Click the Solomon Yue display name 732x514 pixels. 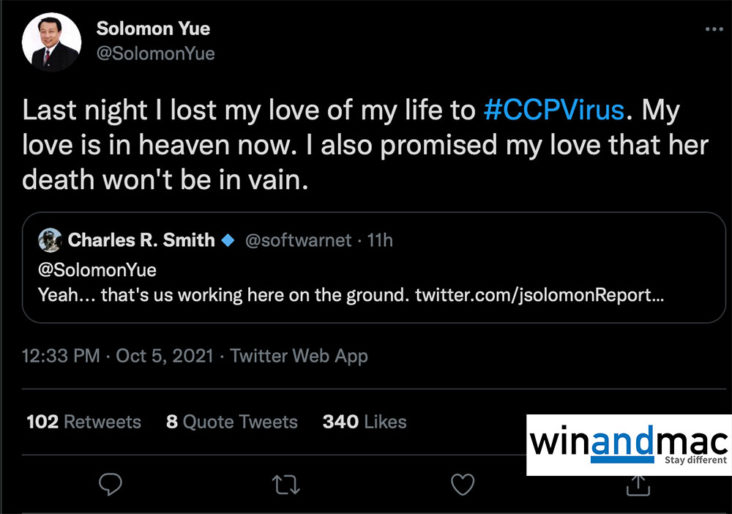155,29
